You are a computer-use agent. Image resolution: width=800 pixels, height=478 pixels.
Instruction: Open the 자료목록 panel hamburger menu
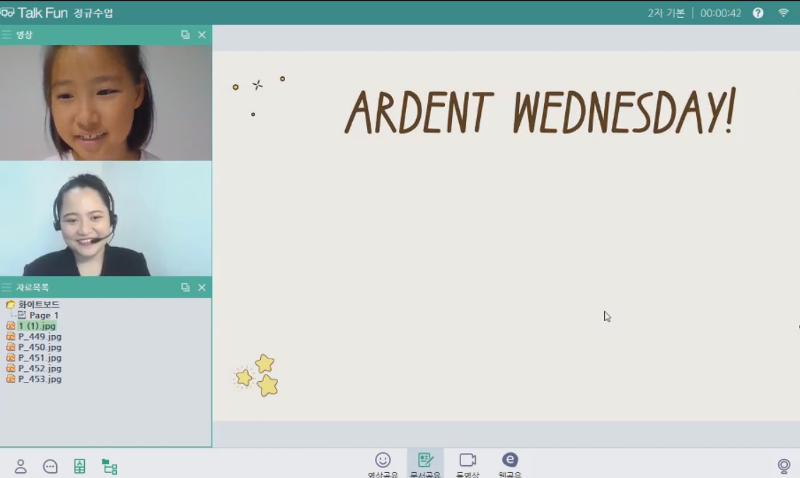tap(7, 287)
